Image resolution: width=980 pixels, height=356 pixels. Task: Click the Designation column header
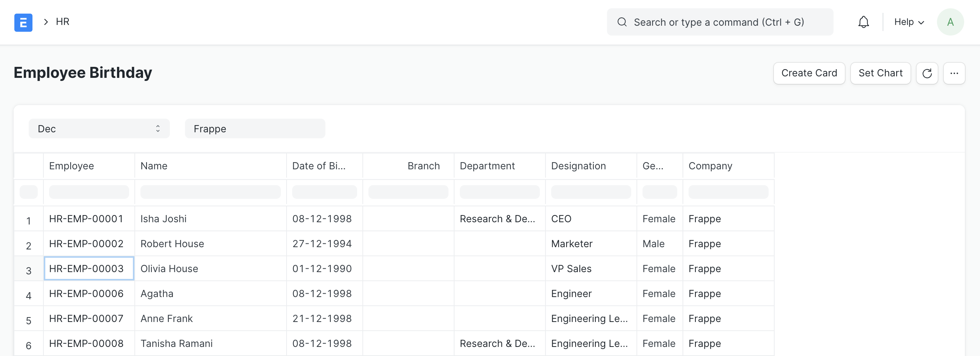pyautogui.click(x=578, y=166)
